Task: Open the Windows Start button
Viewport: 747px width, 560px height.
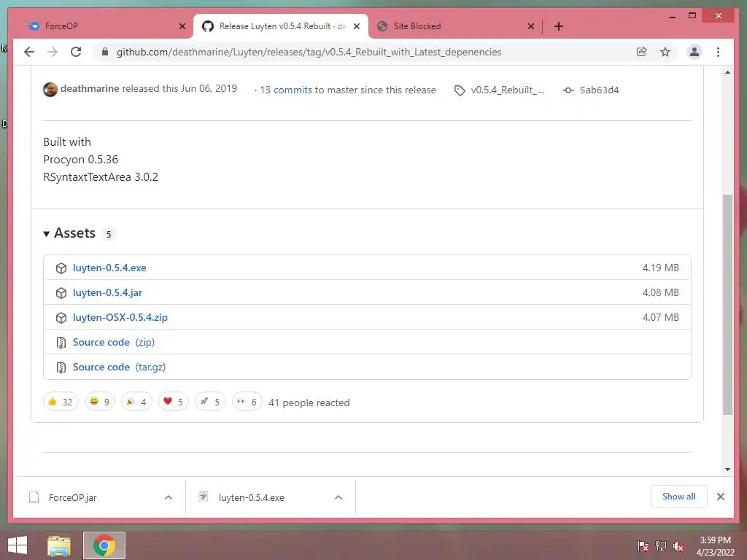Action: pyautogui.click(x=18, y=545)
